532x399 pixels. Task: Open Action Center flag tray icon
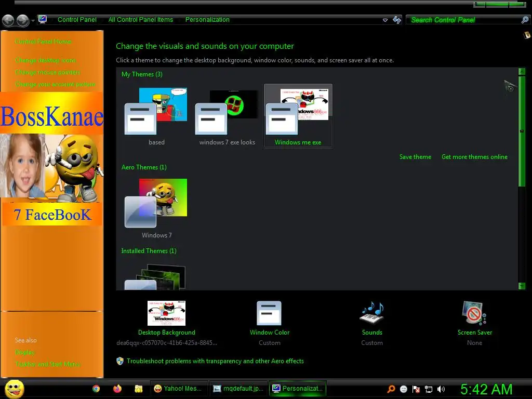tap(416, 389)
